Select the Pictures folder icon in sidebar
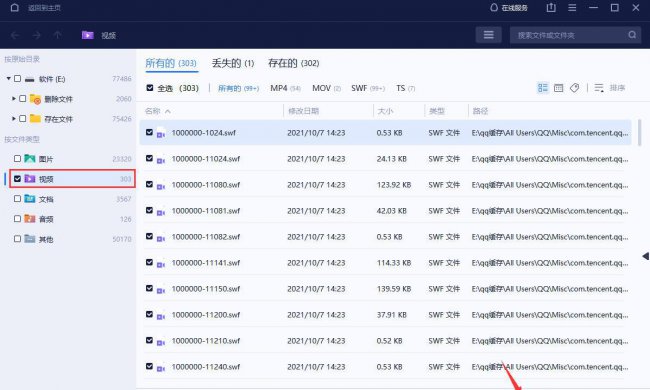This screenshot has width=650, height=390. [30, 158]
